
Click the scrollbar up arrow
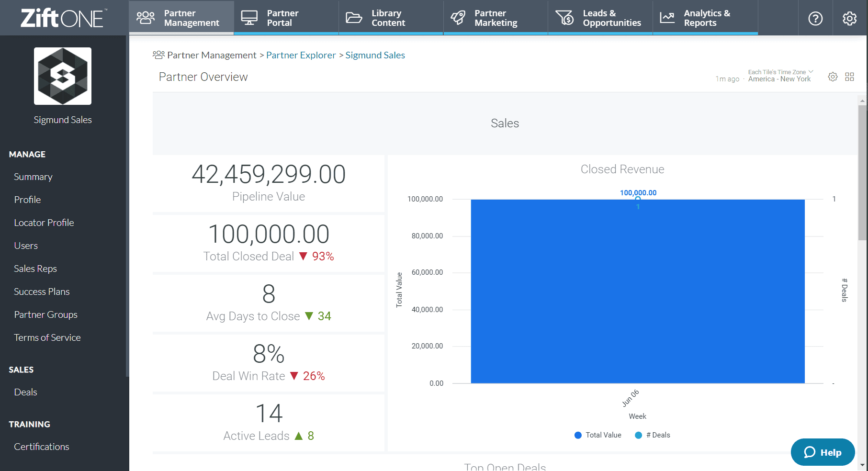coord(862,101)
